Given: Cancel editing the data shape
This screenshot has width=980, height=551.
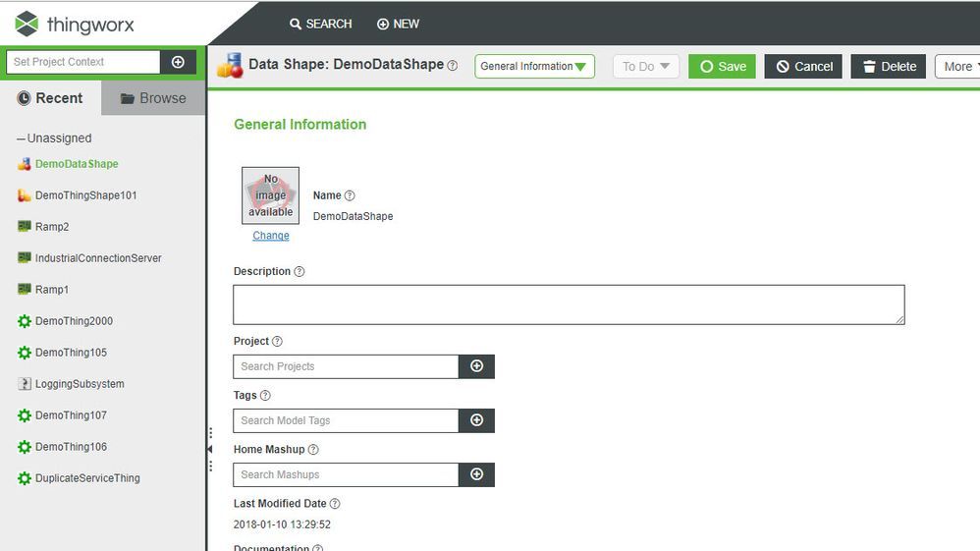Looking at the screenshot, I should point(803,66).
